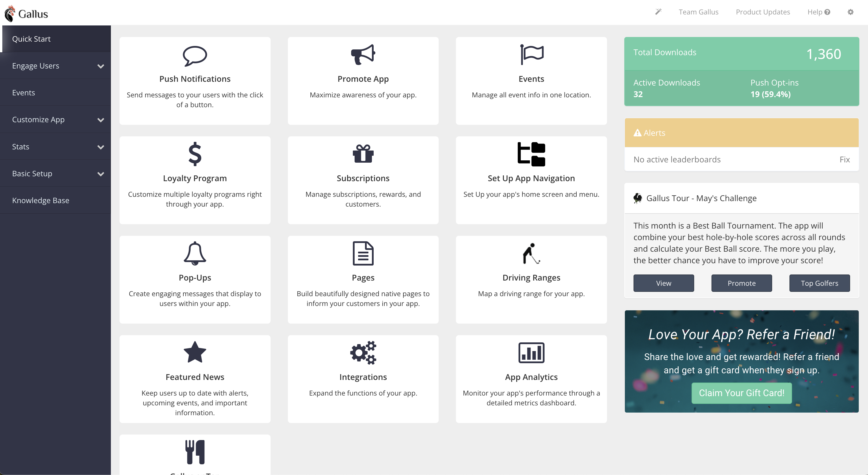Click the No active leaderboards alert text
This screenshot has width=868, height=475.
click(x=677, y=159)
